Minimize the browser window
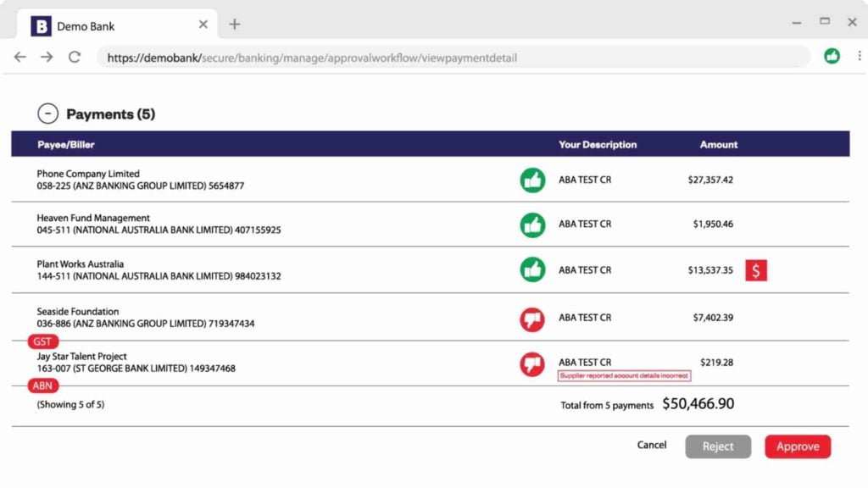 (797, 23)
